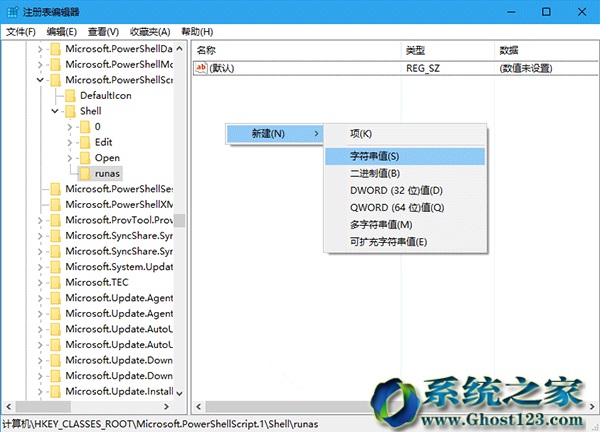Open the 编辑(E) menu
Viewport: 600px width, 432px height.
coord(62,32)
